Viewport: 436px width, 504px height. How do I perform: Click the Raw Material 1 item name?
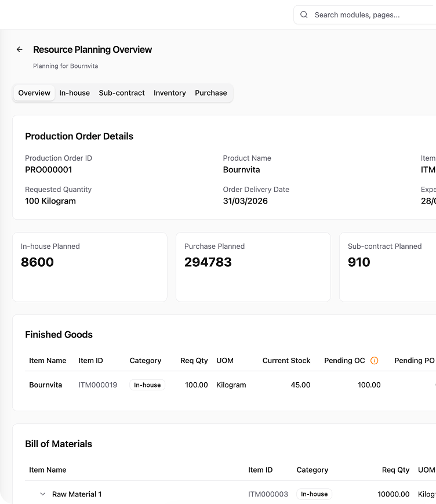(77, 494)
